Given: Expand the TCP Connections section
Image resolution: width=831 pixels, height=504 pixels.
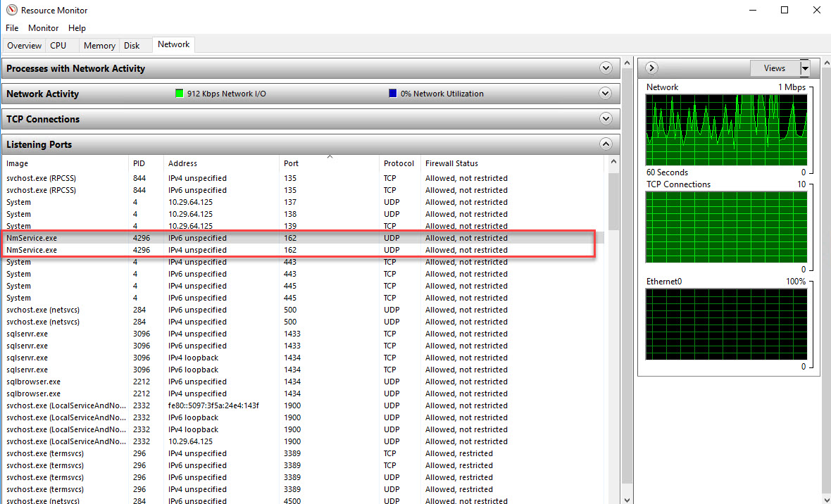Looking at the screenshot, I should coord(606,119).
